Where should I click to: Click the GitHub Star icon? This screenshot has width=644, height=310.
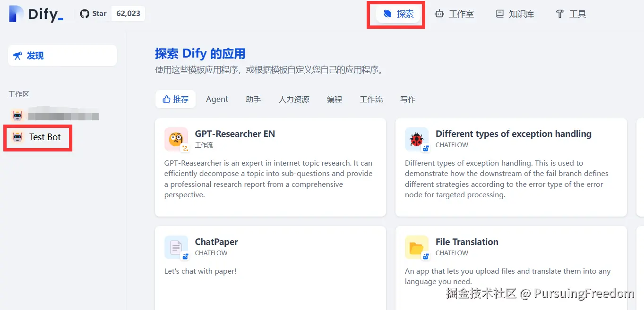tap(85, 14)
